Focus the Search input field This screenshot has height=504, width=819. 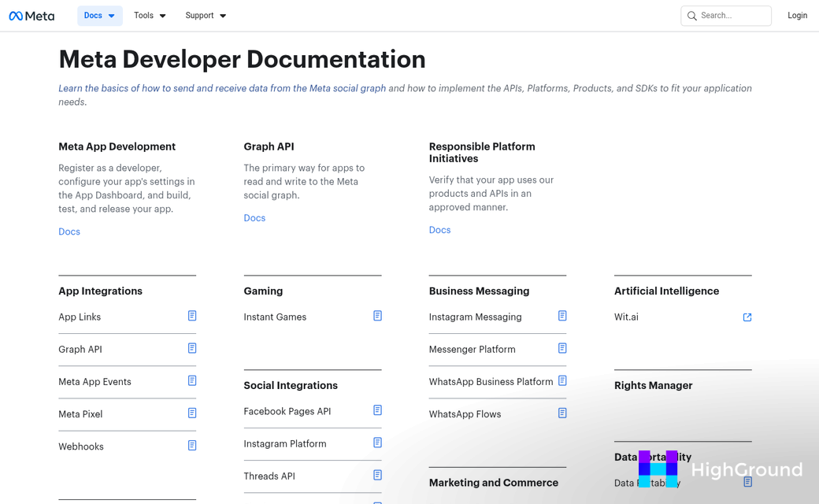726,16
